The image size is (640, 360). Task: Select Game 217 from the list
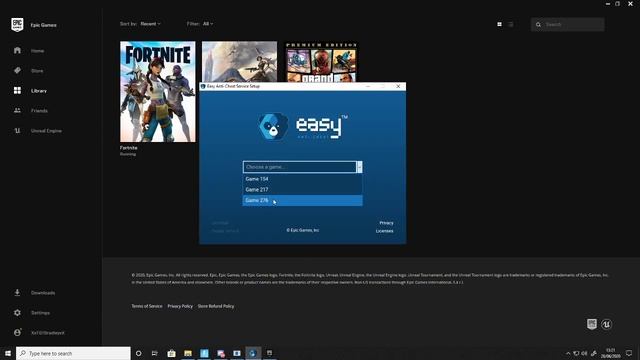(302, 189)
